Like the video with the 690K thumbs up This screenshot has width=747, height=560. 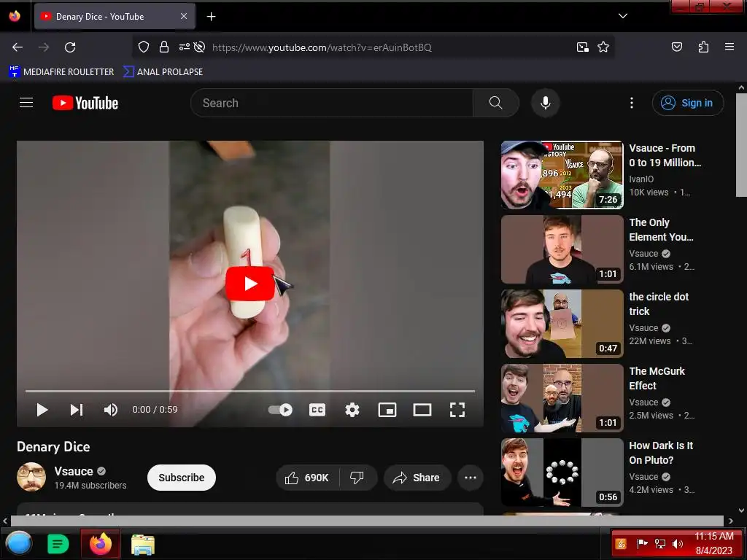coord(307,478)
